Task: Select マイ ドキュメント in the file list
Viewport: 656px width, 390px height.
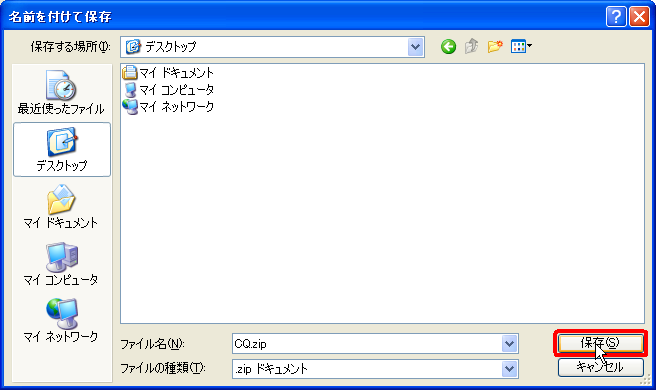Action: pos(168,73)
